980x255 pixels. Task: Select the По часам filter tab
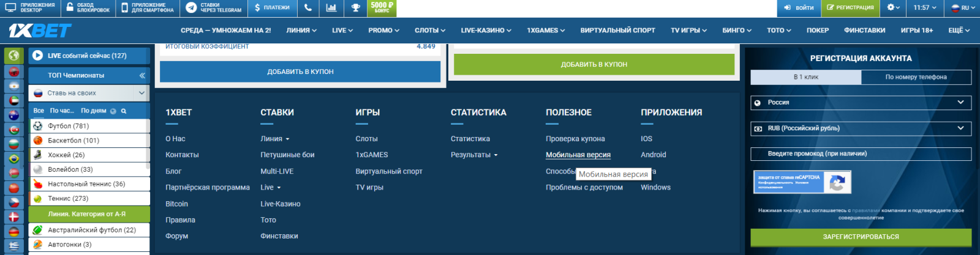click(x=62, y=111)
